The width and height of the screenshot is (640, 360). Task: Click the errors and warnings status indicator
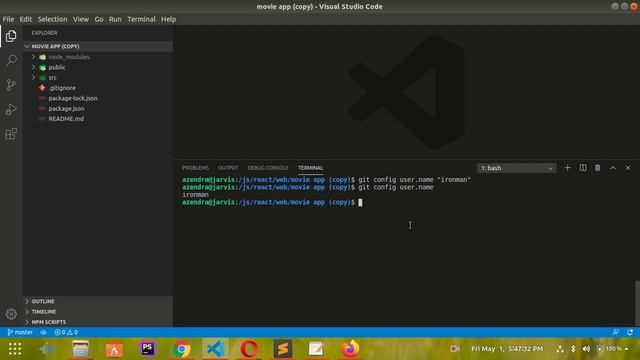tap(66, 332)
